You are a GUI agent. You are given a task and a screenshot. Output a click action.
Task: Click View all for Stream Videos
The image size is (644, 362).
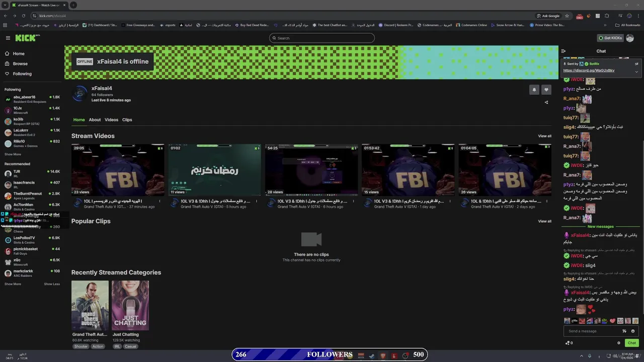click(x=544, y=136)
